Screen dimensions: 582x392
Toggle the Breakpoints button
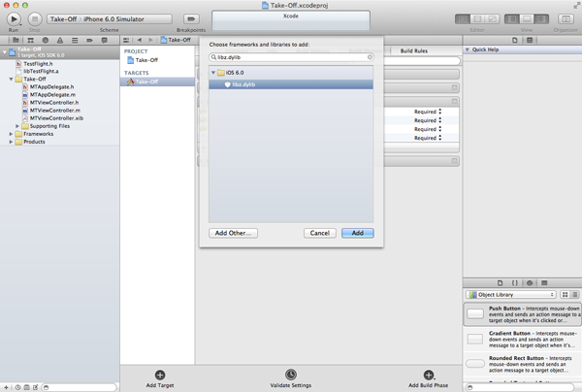point(191,18)
